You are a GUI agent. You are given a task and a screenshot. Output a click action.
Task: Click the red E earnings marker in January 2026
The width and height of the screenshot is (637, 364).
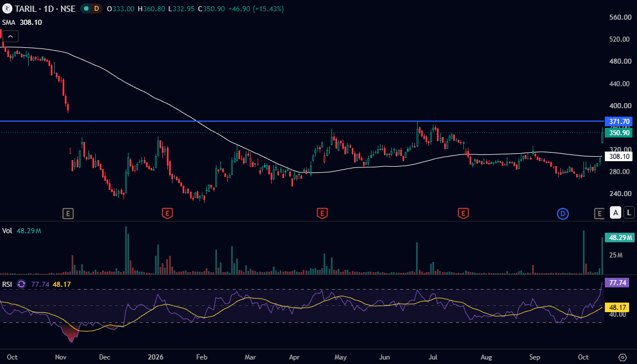click(167, 214)
